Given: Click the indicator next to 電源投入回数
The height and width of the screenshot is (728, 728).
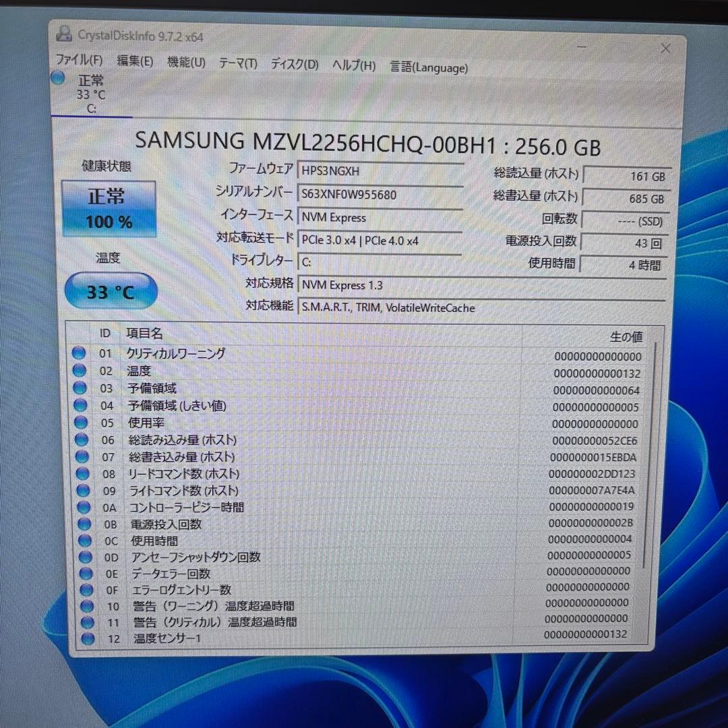Looking at the screenshot, I should pyautogui.click(x=80, y=524).
